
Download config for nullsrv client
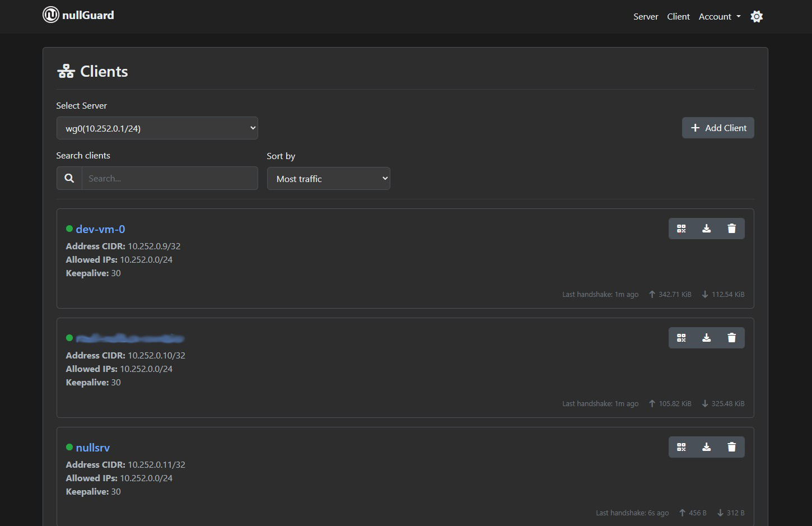tap(706, 447)
